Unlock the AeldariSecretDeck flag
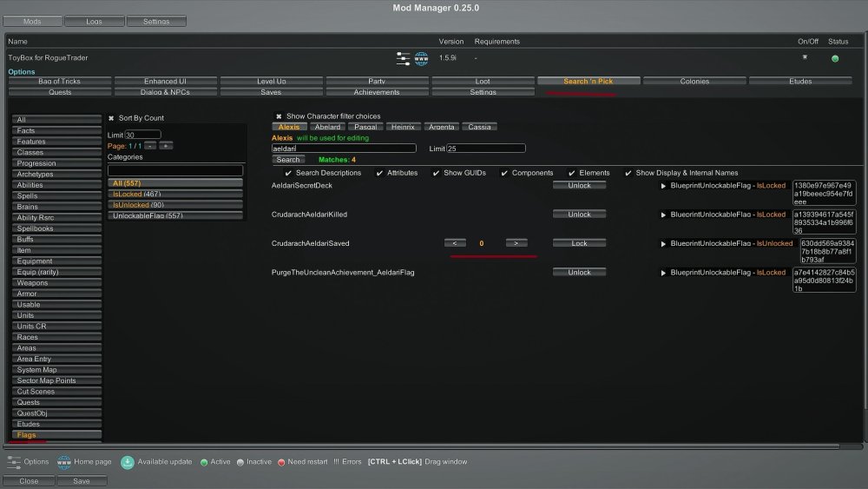Screen dimensions: 868x489 point(579,186)
